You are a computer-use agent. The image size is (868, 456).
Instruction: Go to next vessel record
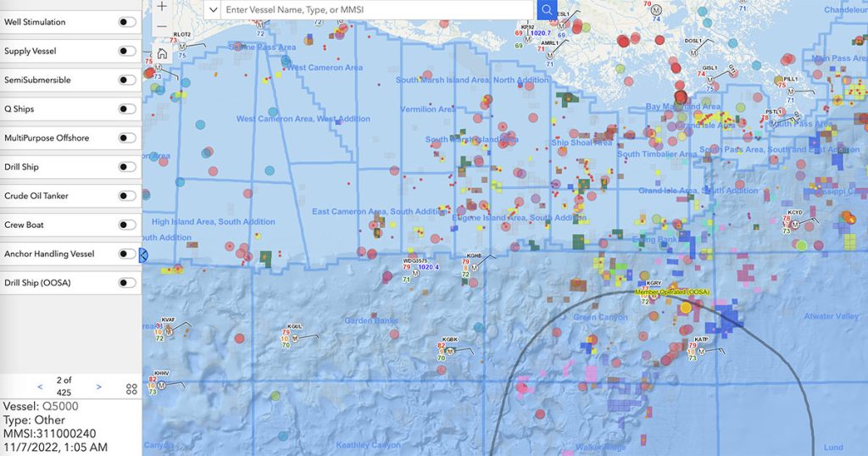(x=99, y=386)
